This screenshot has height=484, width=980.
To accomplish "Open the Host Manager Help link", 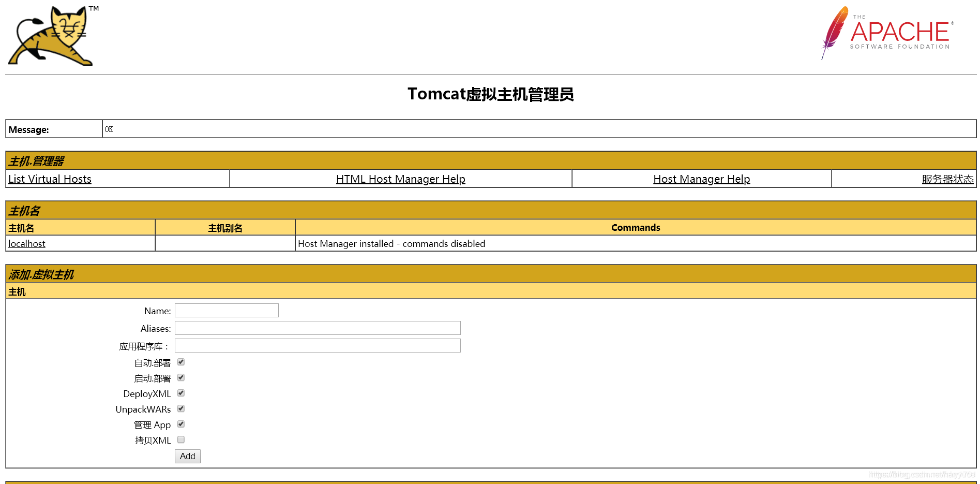I will tap(702, 179).
